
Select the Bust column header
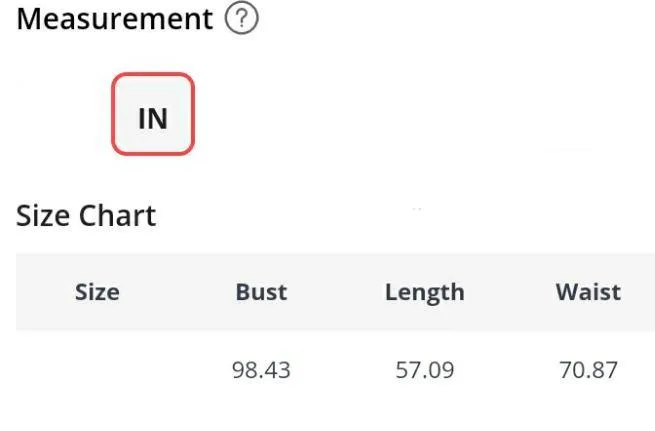[261, 292]
